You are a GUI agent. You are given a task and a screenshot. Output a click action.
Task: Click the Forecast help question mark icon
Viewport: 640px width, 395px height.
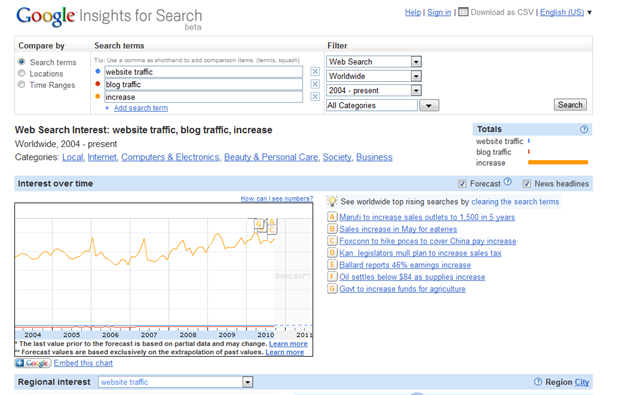pos(507,181)
